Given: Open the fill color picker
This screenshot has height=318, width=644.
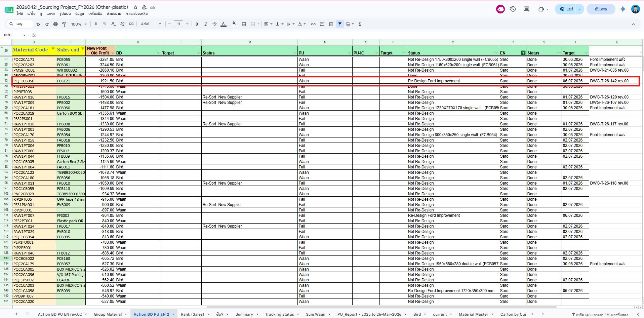Looking at the screenshot, I should point(235,24).
